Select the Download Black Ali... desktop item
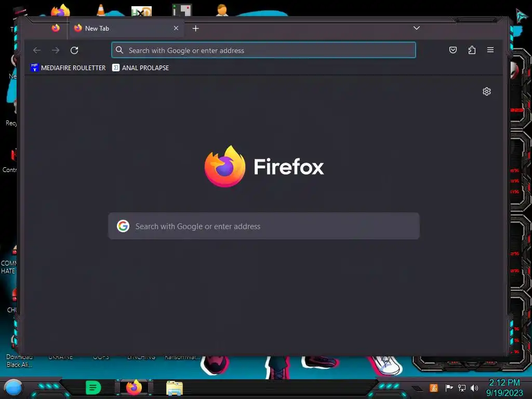The image size is (532, 399). coord(19,361)
